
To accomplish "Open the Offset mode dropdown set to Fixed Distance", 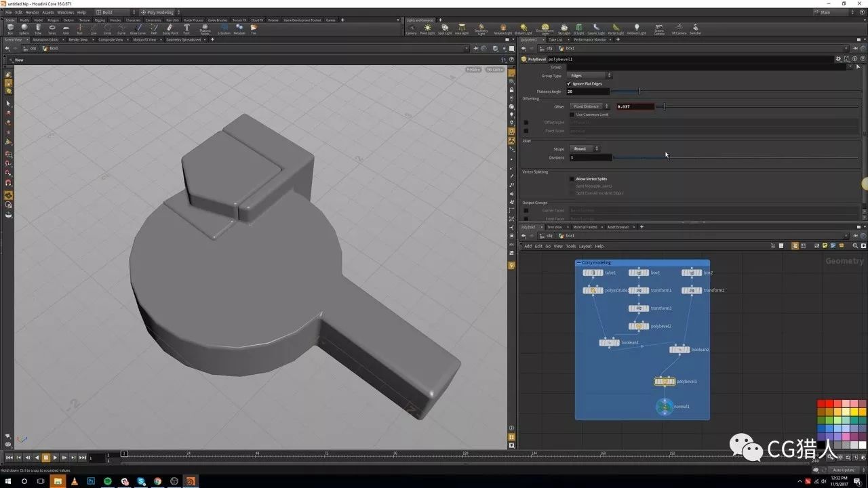I will pyautogui.click(x=589, y=106).
